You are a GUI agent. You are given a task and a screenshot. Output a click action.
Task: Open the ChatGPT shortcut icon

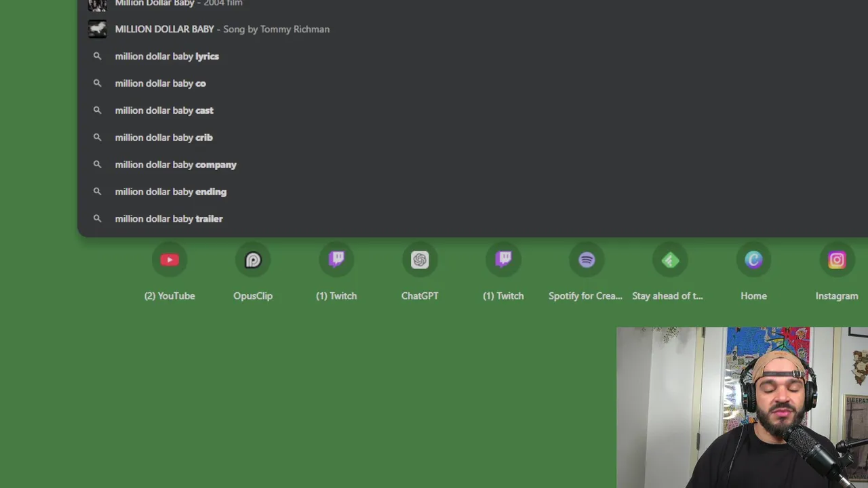(420, 260)
